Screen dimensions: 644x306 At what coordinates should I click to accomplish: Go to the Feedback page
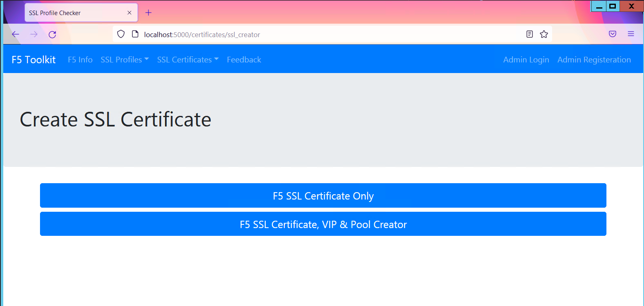pos(244,60)
